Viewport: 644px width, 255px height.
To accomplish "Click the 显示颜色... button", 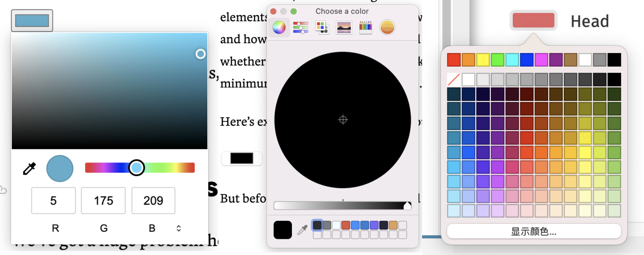I will (x=534, y=231).
